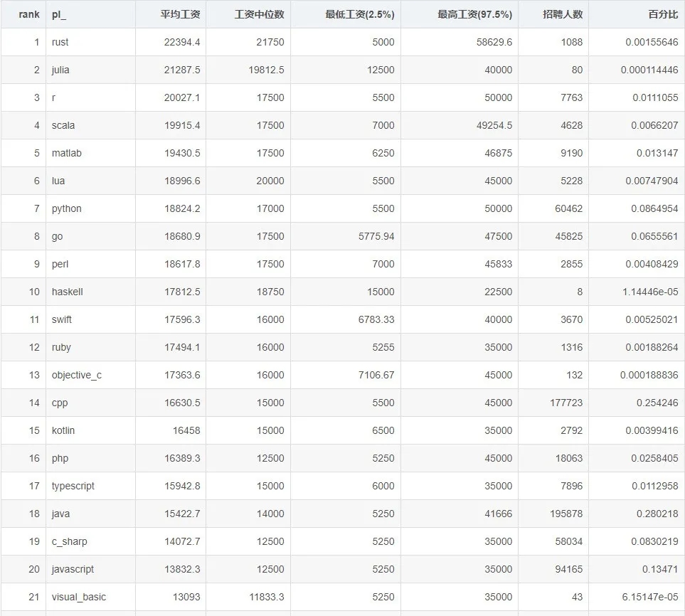Click the 工资中位数 column header
This screenshot has height=616, width=685.
click(259, 14)
